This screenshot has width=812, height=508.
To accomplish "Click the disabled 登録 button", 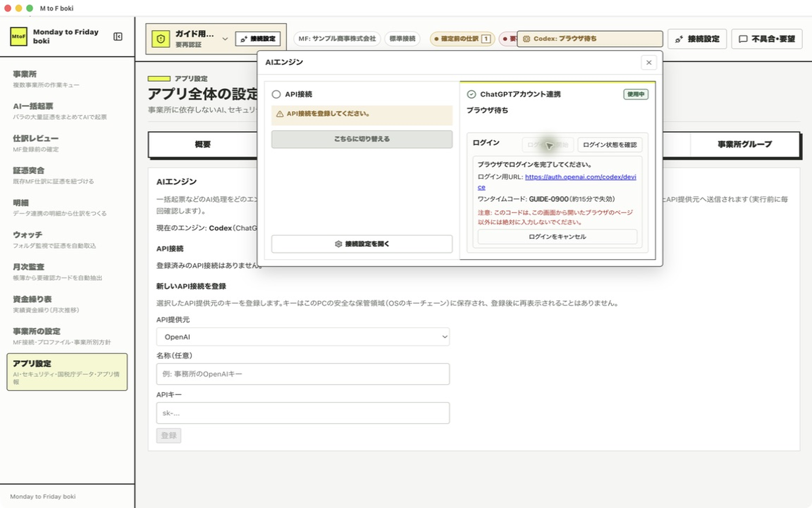I will pos(169,436).
